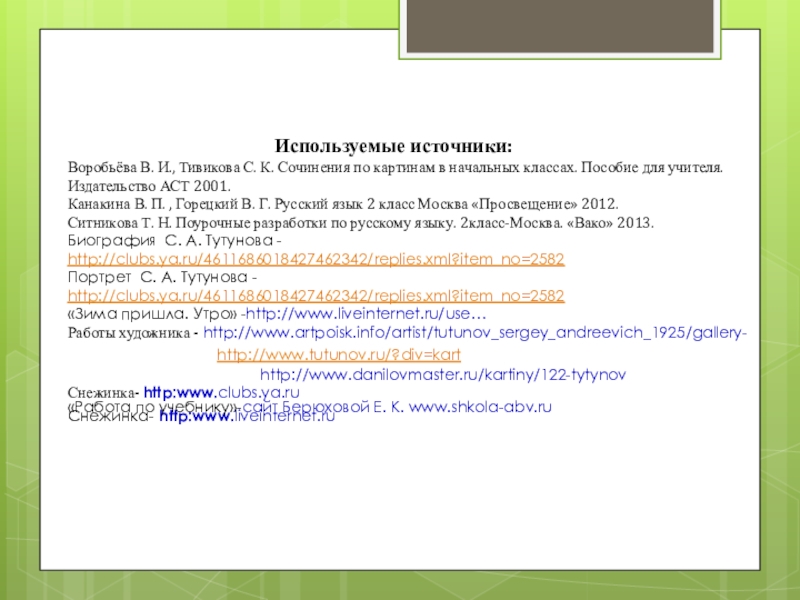Select the line starting «Ситникова Т. Н.»
The image size is (800, 600).
coord(360,223)
